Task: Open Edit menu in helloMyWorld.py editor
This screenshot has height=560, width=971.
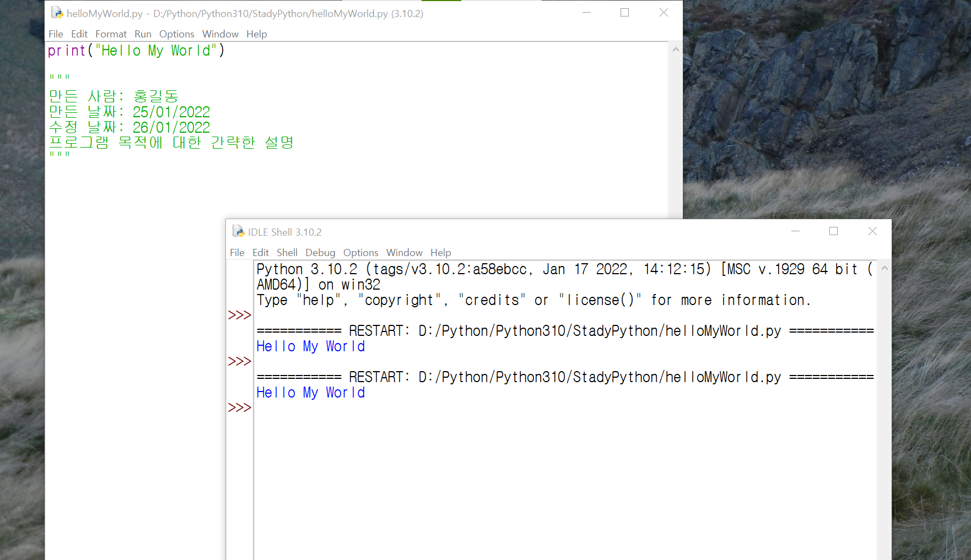Action: click(x=79, y=34)
